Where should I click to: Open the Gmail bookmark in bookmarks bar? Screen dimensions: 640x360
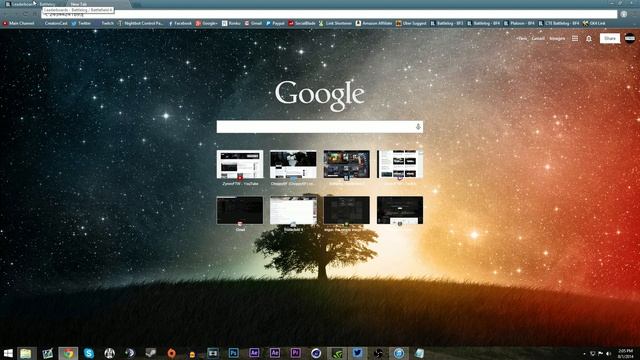(253, 24)
